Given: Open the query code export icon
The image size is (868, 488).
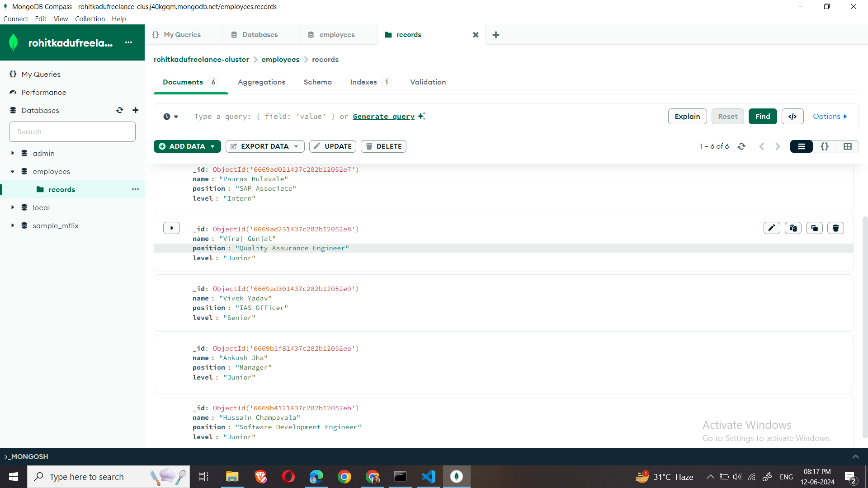Looking at the screenshot, I should pyautogui.click(x=792, y=116).
